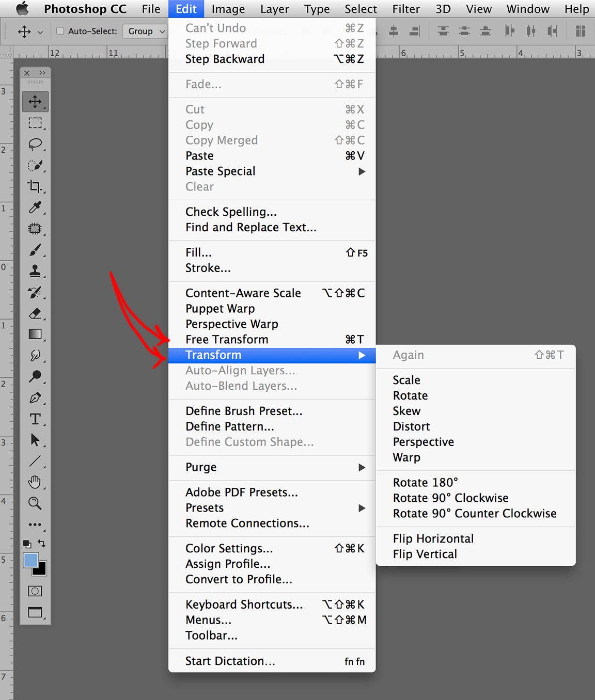This screenshot has width=595, height=700.
Task: Choose Rotate 90° Clockwise from the submenu
Action: [450, 498]
